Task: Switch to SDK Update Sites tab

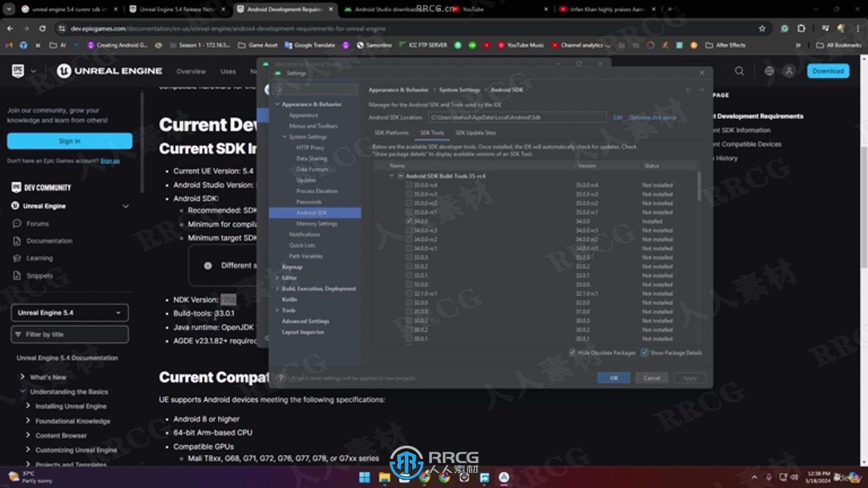Action: click(476, 132)
